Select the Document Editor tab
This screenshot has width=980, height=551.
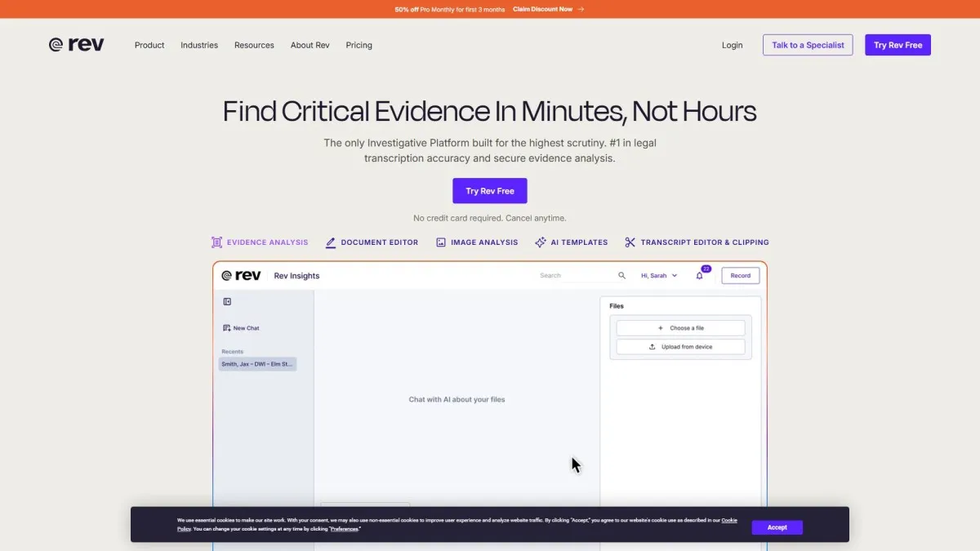372,242
